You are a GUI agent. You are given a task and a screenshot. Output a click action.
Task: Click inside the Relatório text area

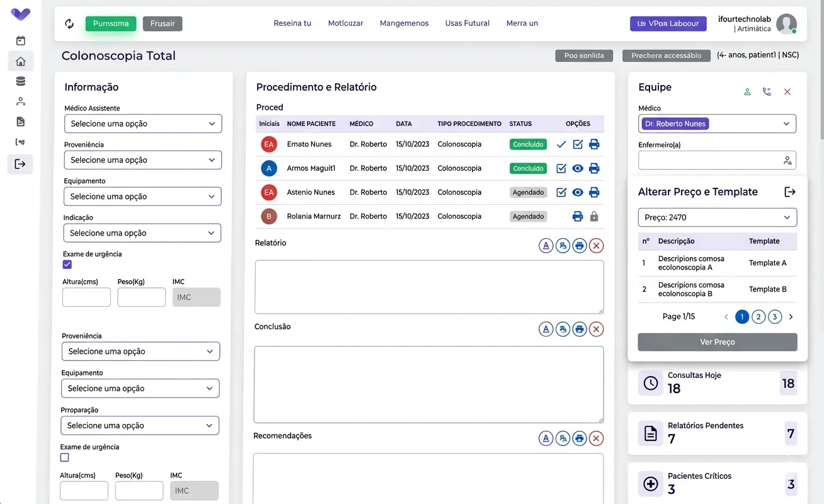click(x=429, y=287)
